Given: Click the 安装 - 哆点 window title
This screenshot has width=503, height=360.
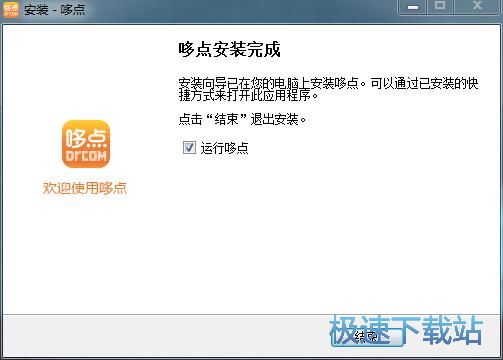Looking at the screenshot, I should click(55, 10).
